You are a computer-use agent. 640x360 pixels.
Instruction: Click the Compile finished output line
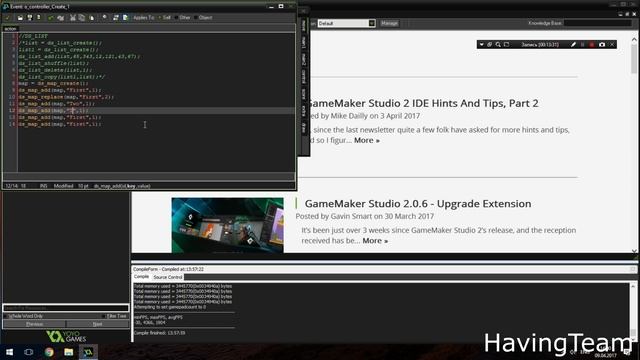pos(160,333)
